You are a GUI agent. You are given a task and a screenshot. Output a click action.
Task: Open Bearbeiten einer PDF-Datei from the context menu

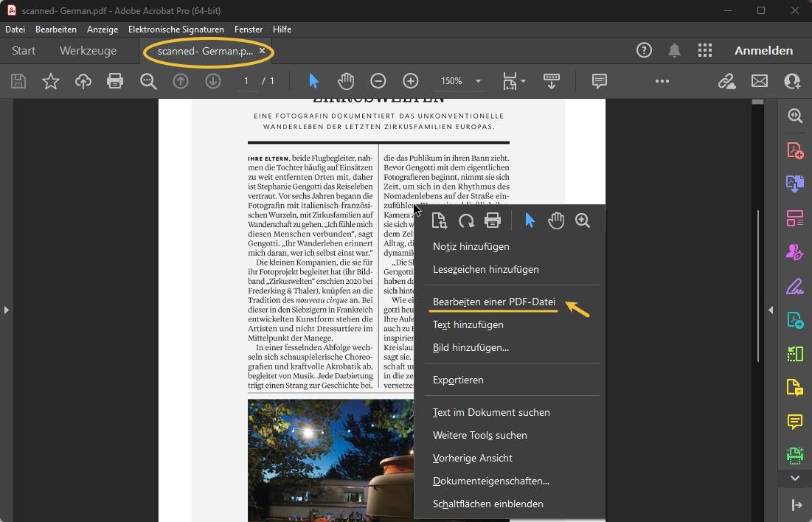[x=493, y=302]
